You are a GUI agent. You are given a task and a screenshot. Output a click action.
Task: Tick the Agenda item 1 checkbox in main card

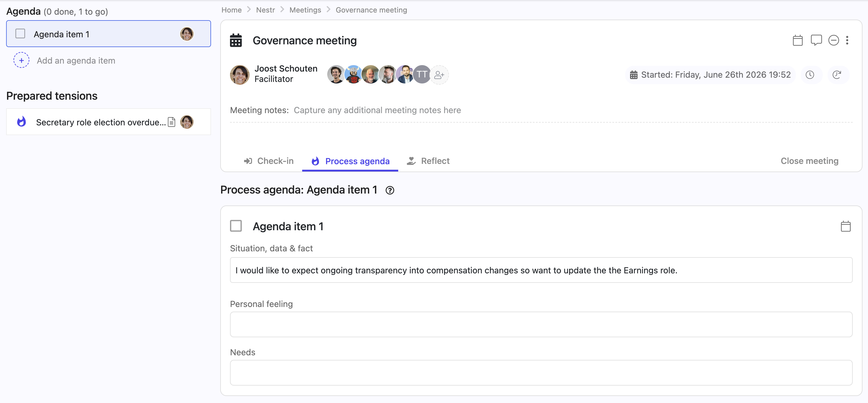pos(236,226)
